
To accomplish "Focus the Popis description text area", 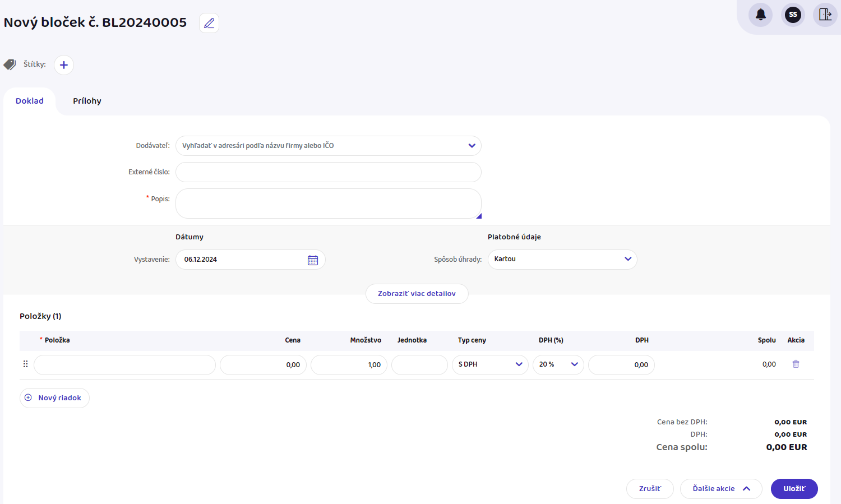I will point(328,204).
